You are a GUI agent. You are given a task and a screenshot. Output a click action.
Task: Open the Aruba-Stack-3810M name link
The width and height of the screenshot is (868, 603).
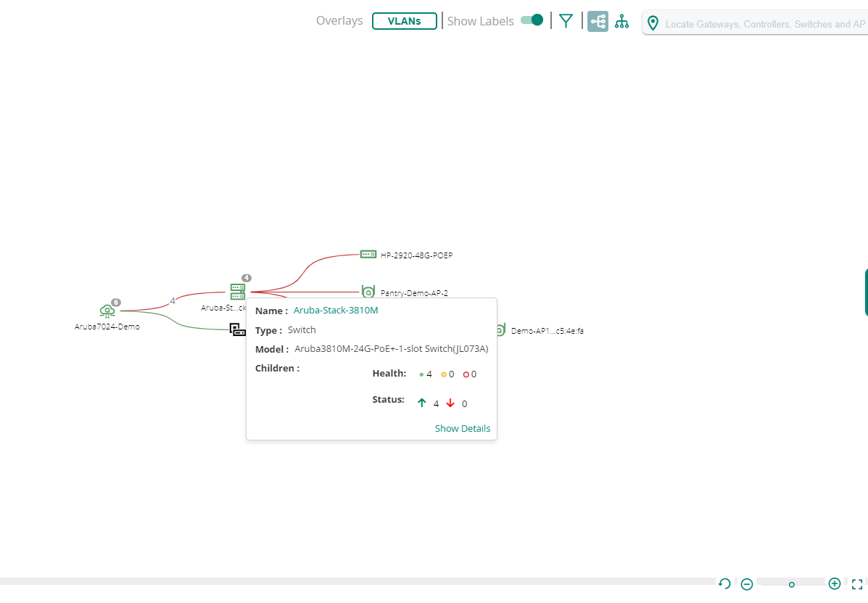(x=336, y=310)
